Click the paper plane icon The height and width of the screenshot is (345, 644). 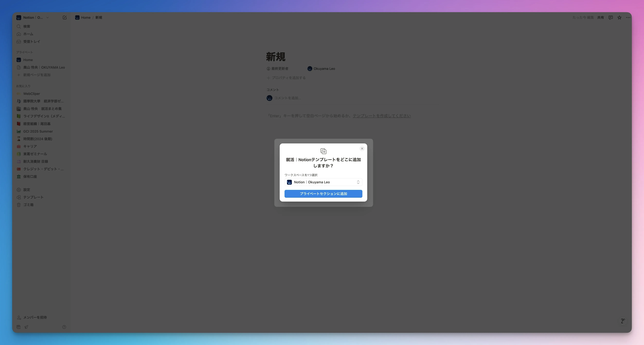pos(26,327)
